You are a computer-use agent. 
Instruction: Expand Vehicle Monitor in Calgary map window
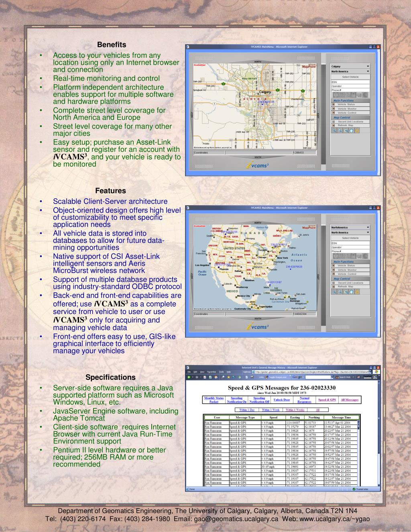click(x=350, y=109)
